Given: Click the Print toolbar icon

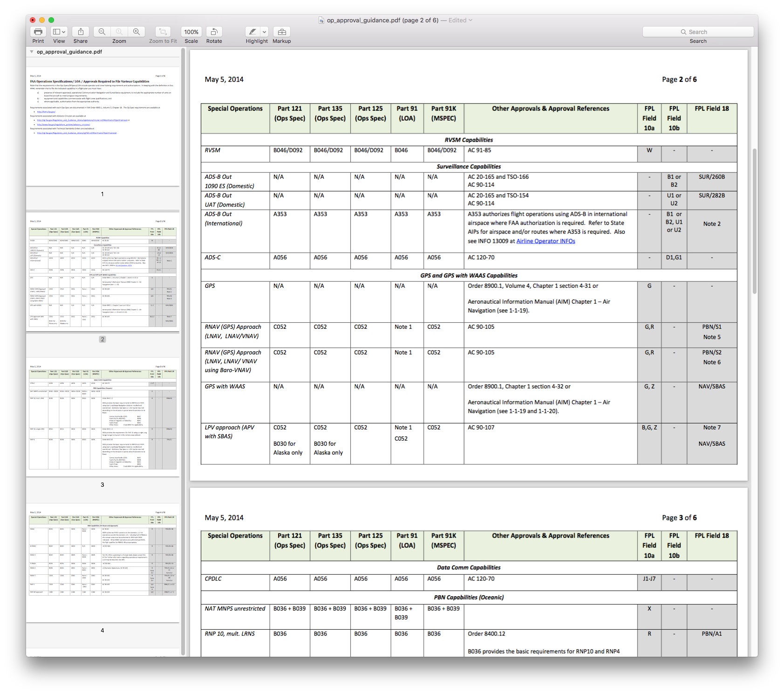Looking at the screenshot, I should 38,32.
